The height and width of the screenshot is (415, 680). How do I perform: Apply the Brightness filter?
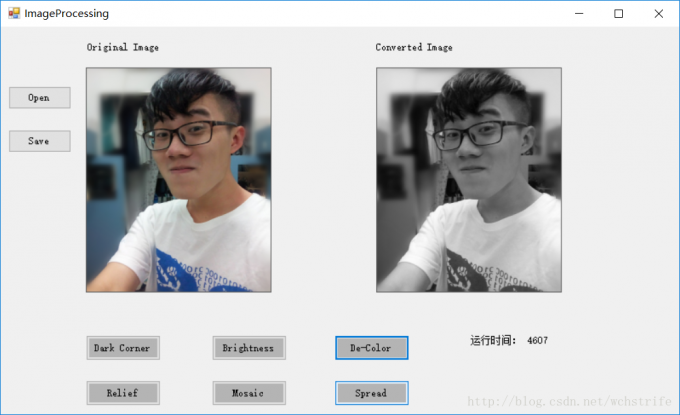pos(249,348)
